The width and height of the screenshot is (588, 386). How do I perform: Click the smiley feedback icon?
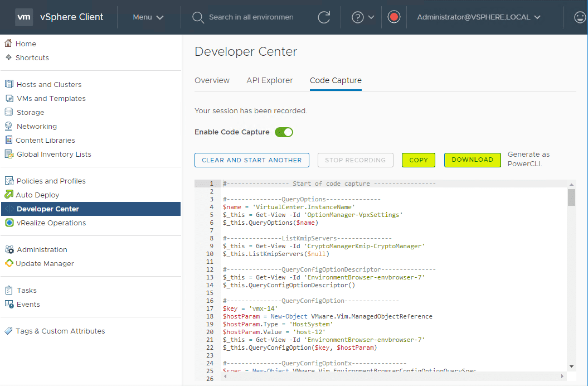pos(580,17)
